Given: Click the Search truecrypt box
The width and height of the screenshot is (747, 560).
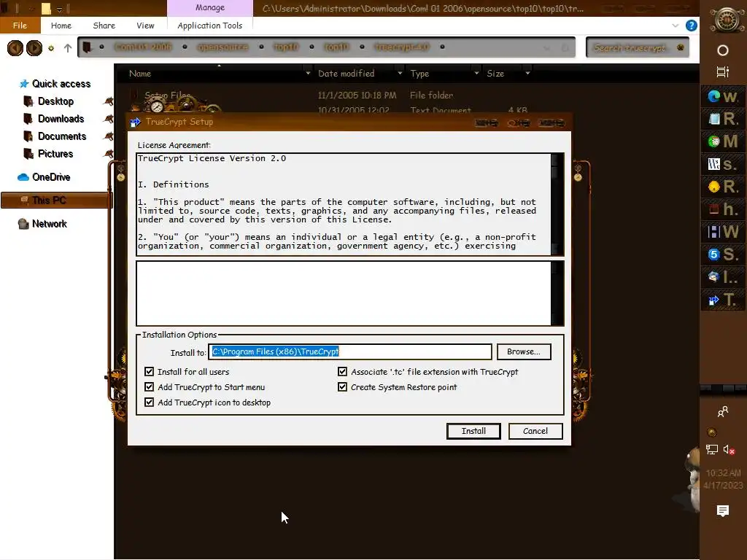Looking at the screenshot, I should click(638, 47).
